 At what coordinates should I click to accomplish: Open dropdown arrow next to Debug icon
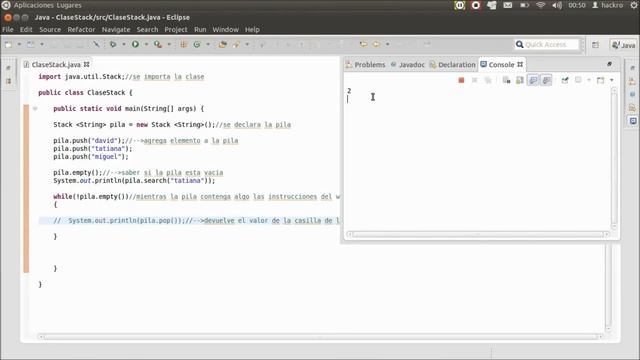coord(124,44)
